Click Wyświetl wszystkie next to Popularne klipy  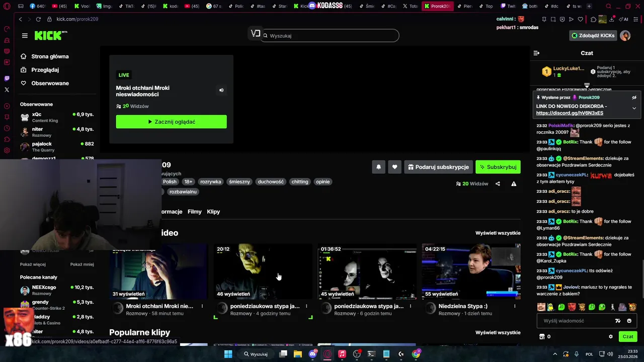[498, 332]
